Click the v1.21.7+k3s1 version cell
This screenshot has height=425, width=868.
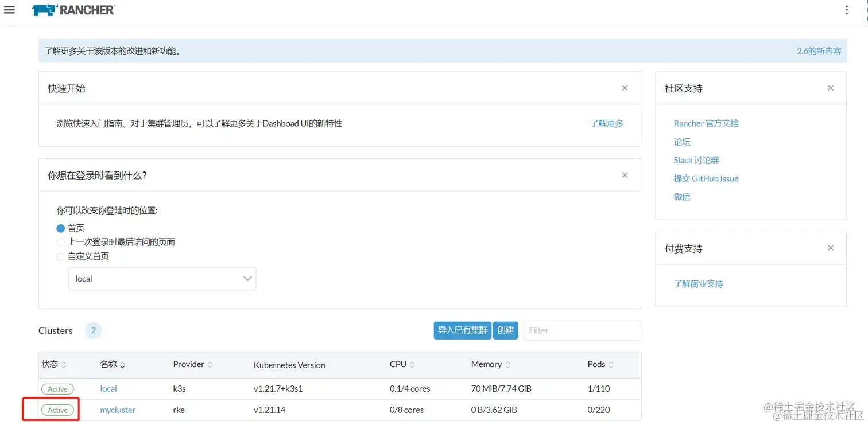(278, 389)
